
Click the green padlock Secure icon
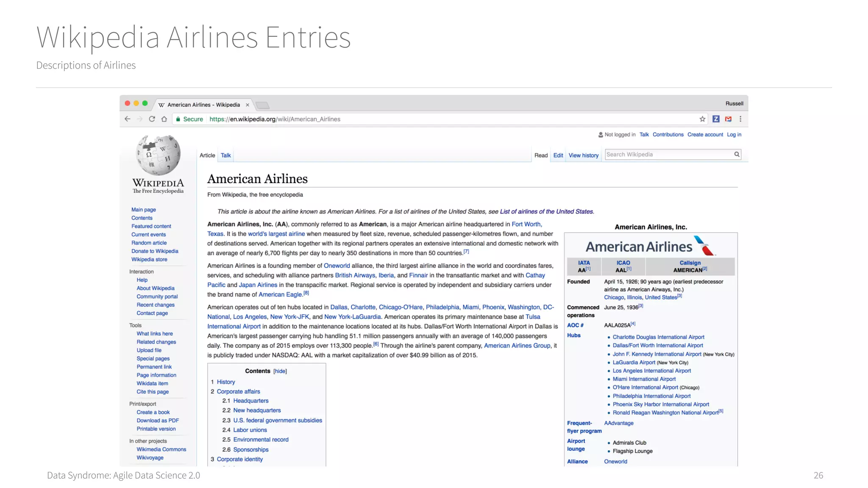point(178,119)
